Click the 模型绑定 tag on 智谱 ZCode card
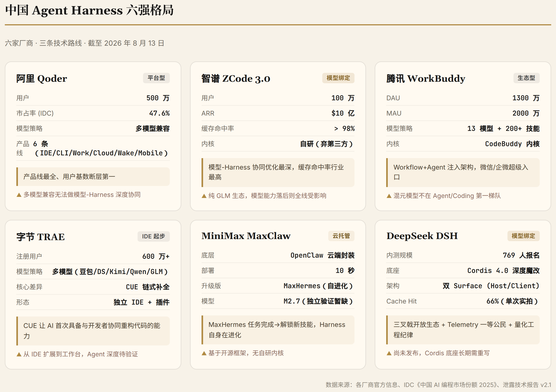The image size is (556, 392). pyautogui.click(x=338, y=78)
